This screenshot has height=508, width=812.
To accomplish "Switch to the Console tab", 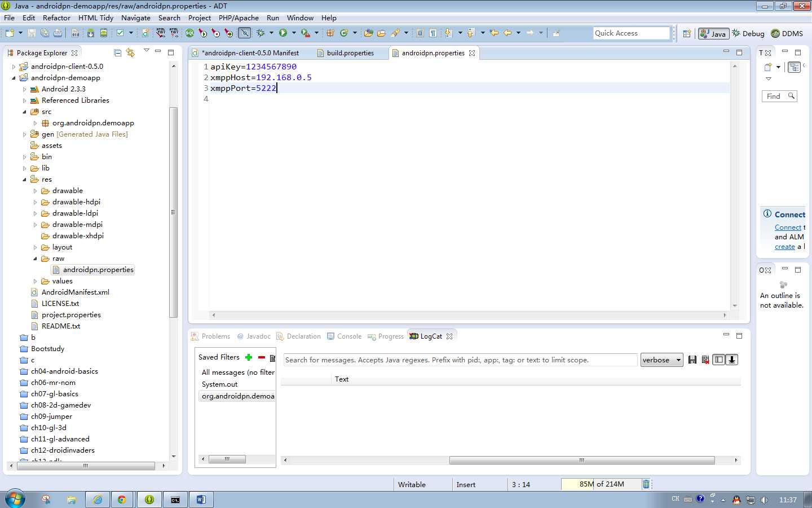I will [344, 336].
